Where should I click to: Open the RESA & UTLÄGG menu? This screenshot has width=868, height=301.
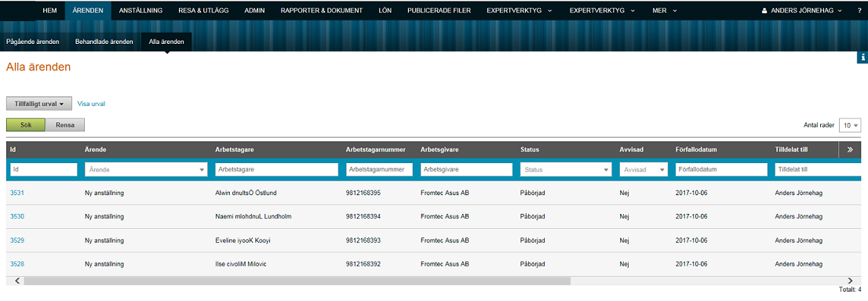pyautogui.click(x=203, y=10)
